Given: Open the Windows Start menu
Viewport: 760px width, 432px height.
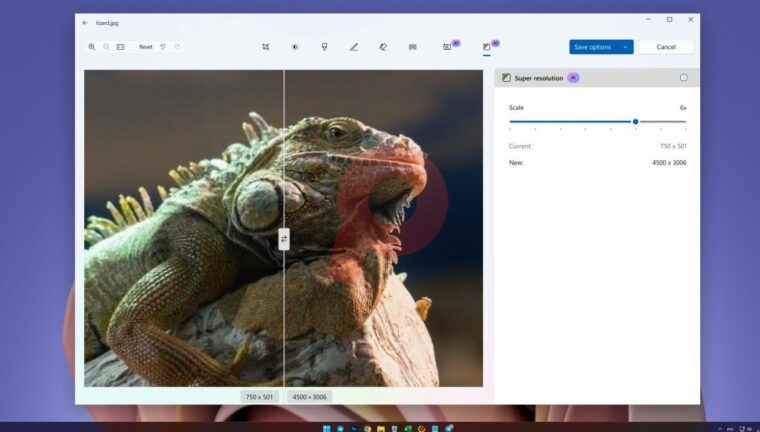Looking at the screenshot, I should (x=327, y=429).
